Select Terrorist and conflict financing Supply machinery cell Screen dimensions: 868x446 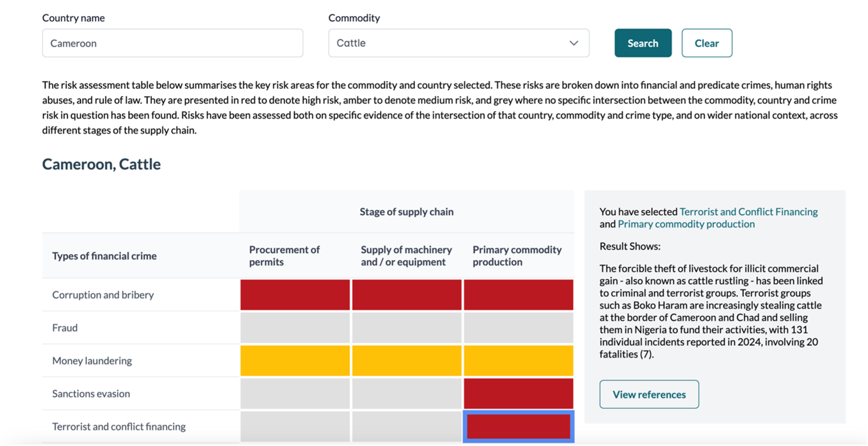(x=407, y=427)
